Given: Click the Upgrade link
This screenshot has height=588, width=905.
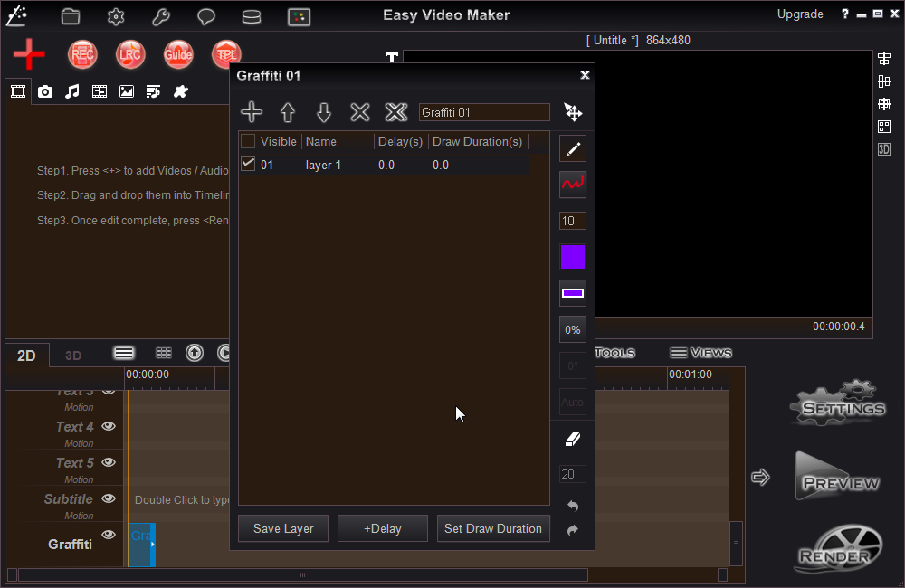Looking at the screenshot, I should [800, 14].
